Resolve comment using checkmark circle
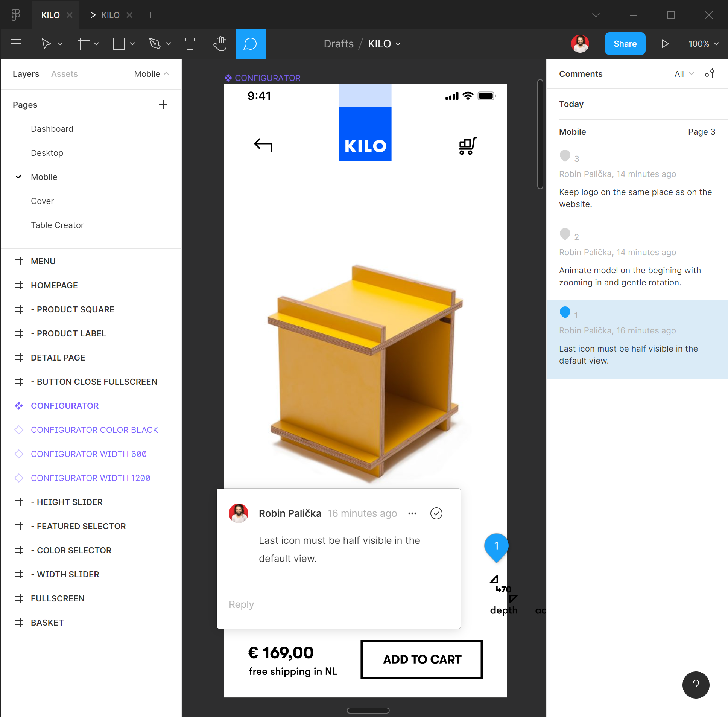The width and height of the screenshot is (728, 717). click(436, 513)
